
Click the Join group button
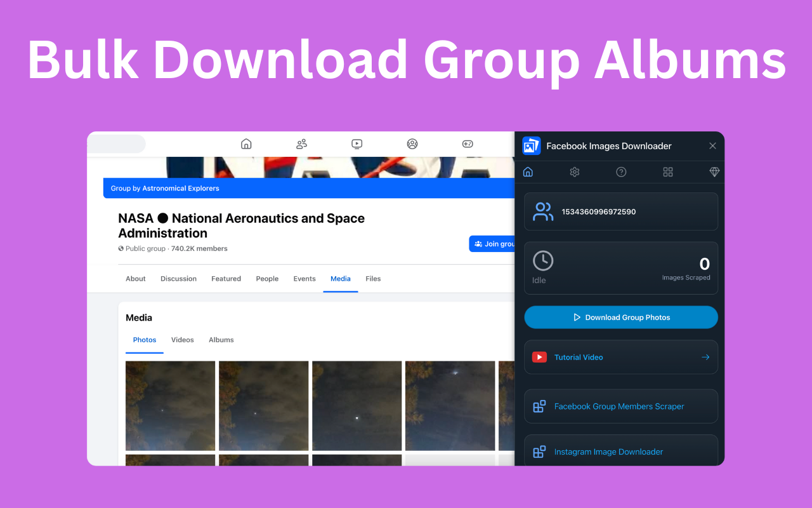pyautogui.click(x=492, y=244)
